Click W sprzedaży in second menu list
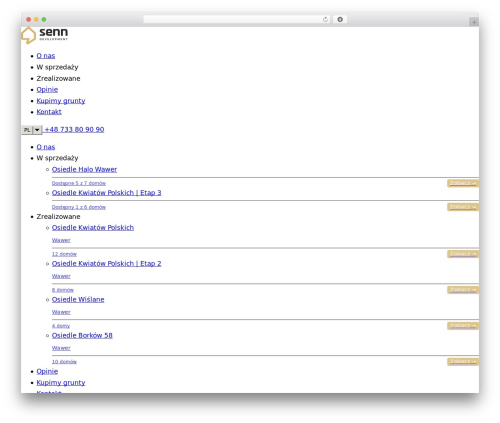 [x=57, y=158]
